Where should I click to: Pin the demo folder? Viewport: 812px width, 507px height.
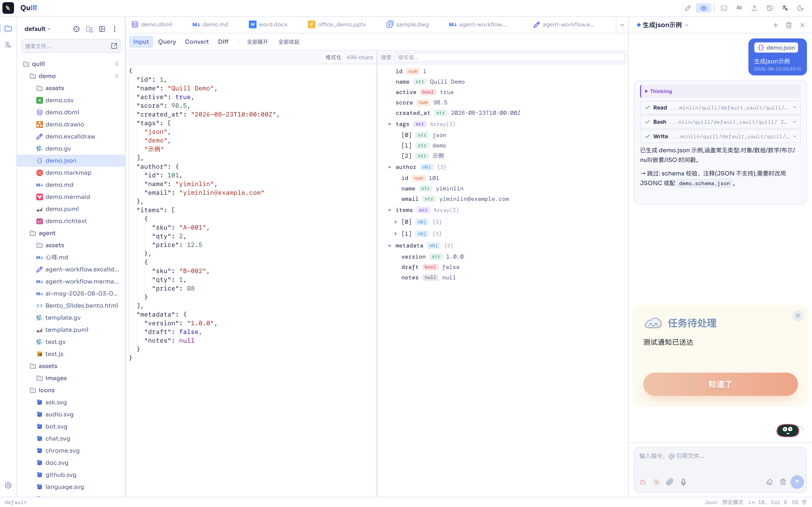click(x=117, y=76)
